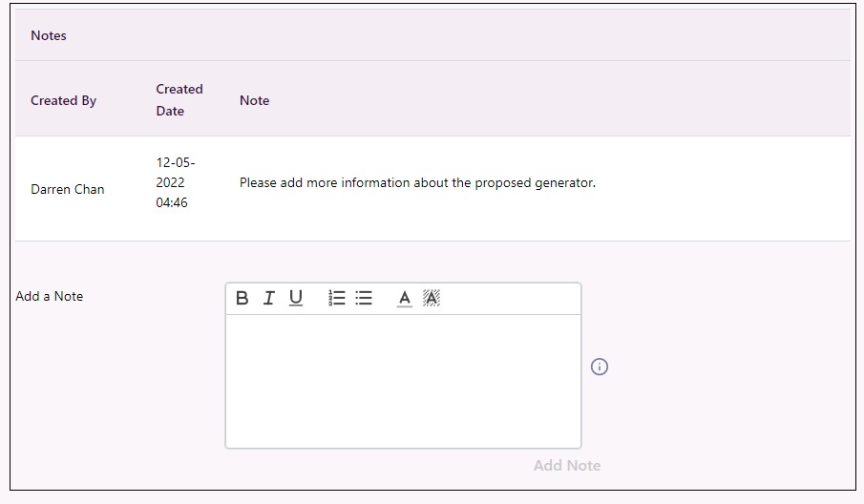
Task: Click the Add Note button
Action: click(567, 466)
